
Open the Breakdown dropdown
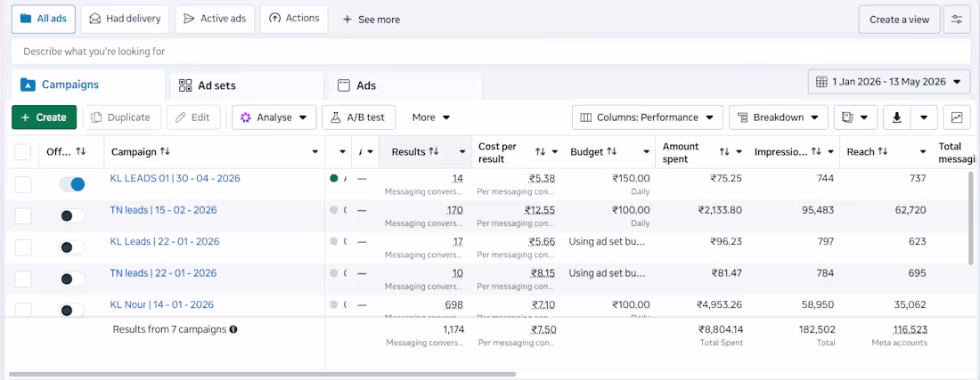778,117
